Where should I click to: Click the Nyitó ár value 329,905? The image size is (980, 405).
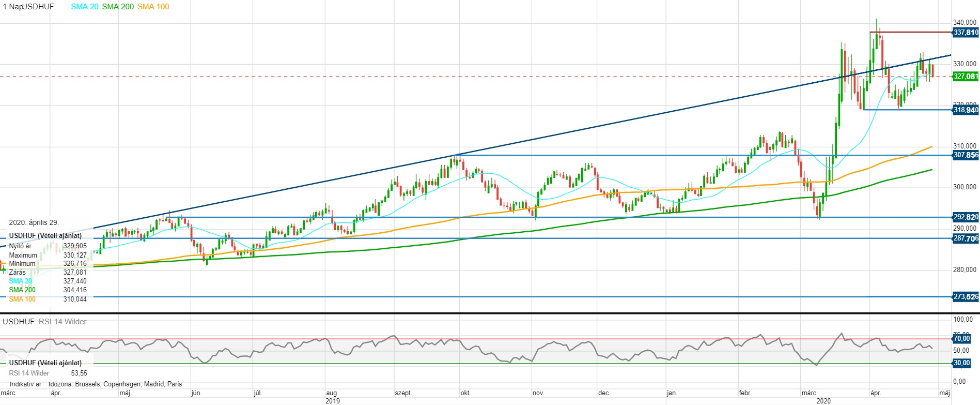click(75, 246)
